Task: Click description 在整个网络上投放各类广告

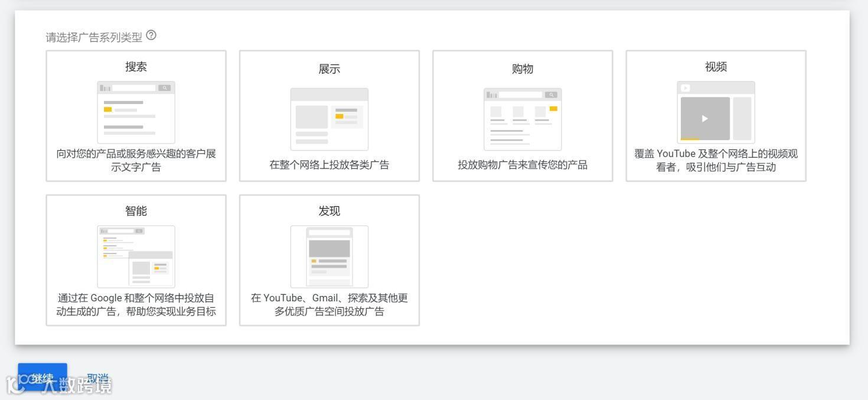Action: (x=329, y=165)
